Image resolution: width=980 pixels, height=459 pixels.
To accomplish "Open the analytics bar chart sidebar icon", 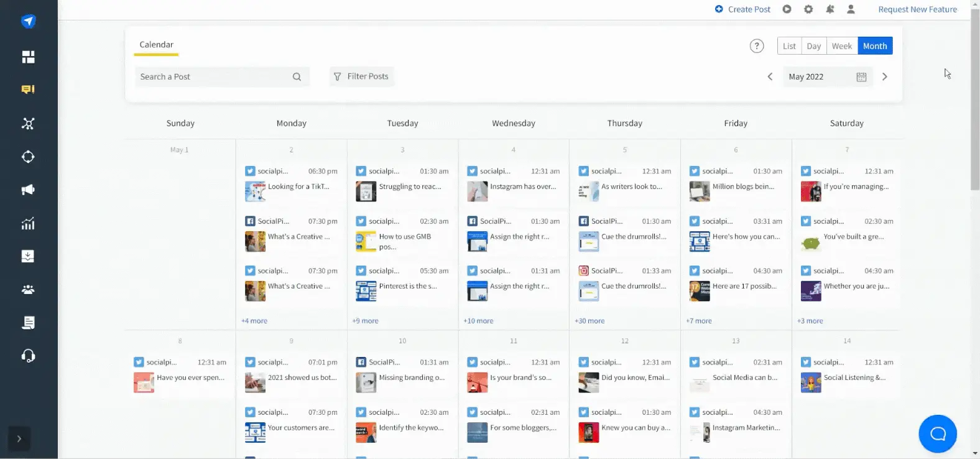I will [x=28, y=224].
